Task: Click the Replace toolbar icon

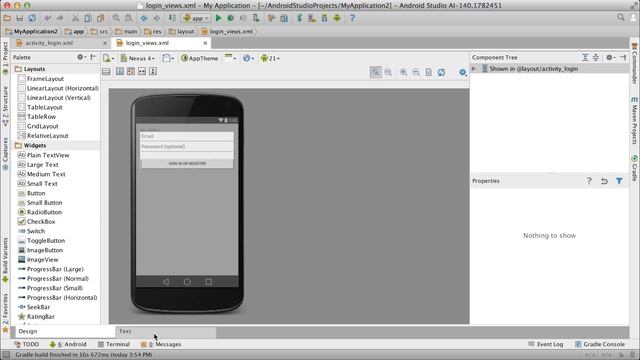Action: tap(129, 18)
